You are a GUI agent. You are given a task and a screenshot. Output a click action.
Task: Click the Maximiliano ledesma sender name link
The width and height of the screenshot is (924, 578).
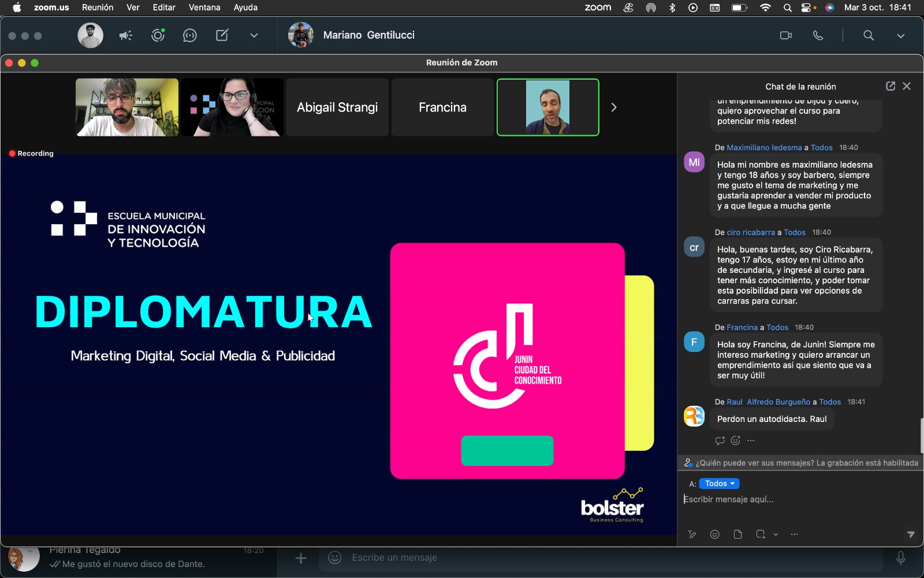[764, 147]
